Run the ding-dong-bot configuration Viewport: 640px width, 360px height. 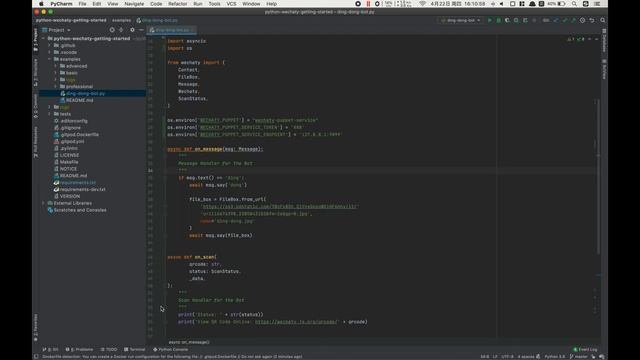click(x=490, y=20)
